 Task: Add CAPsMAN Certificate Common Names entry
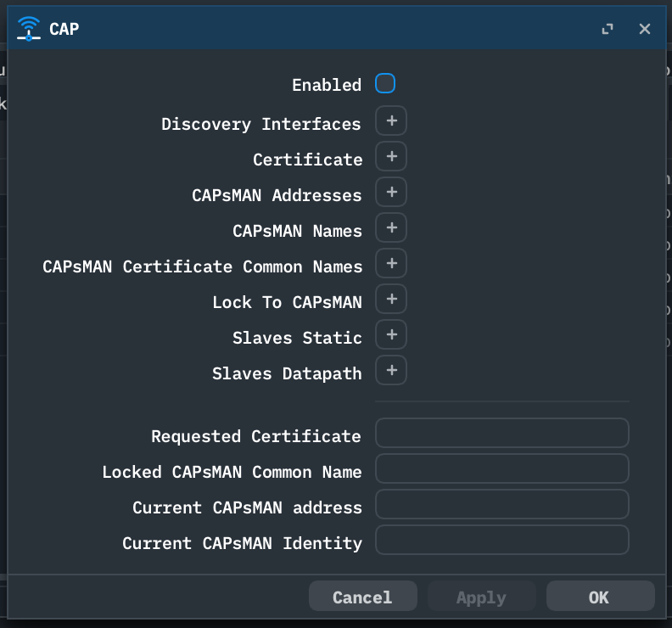(x=391, y=264)
